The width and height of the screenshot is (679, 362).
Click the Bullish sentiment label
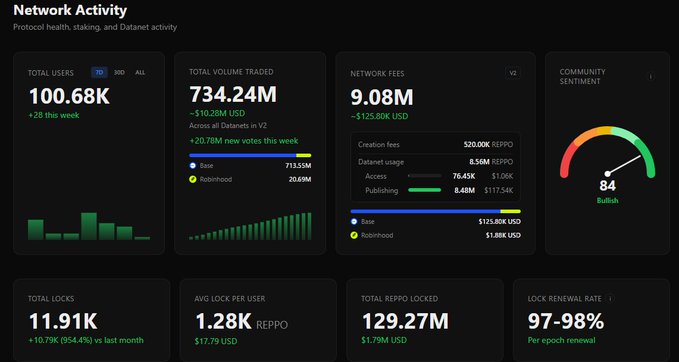[x=608, y=201]
